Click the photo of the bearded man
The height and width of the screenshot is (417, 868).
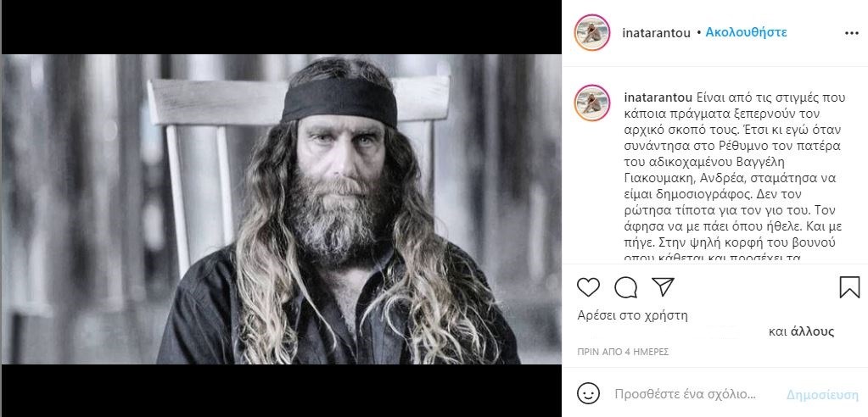click(x=280, y=209)
